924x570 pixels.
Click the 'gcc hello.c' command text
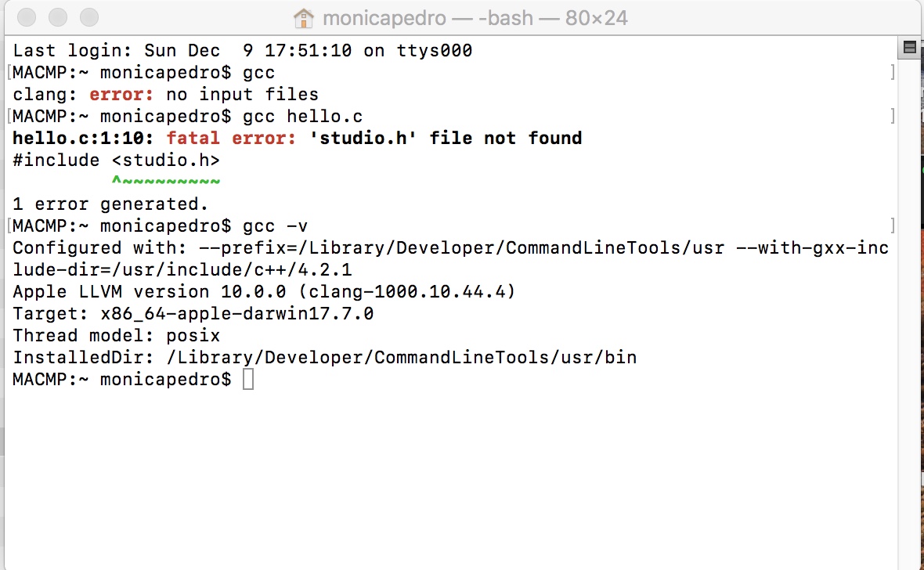(303, 116)
